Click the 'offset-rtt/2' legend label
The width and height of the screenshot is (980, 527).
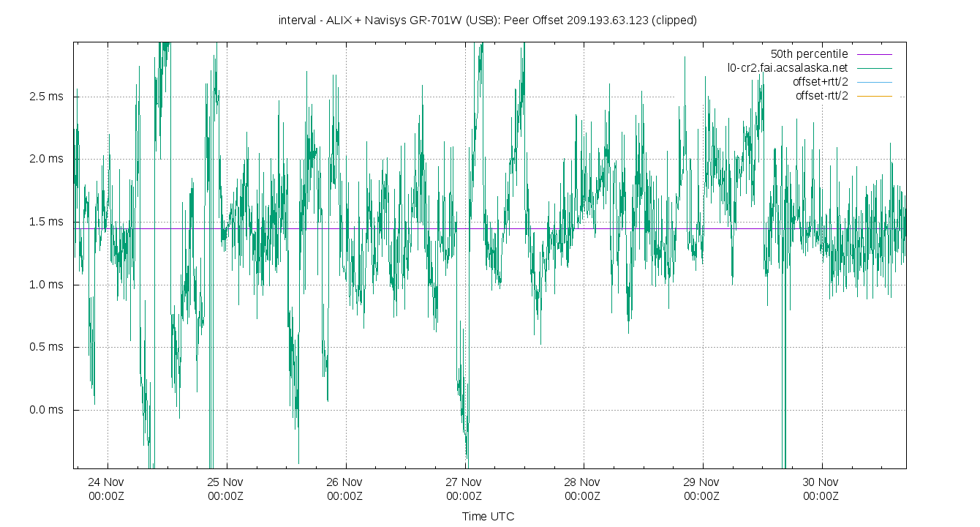(822, 96)
